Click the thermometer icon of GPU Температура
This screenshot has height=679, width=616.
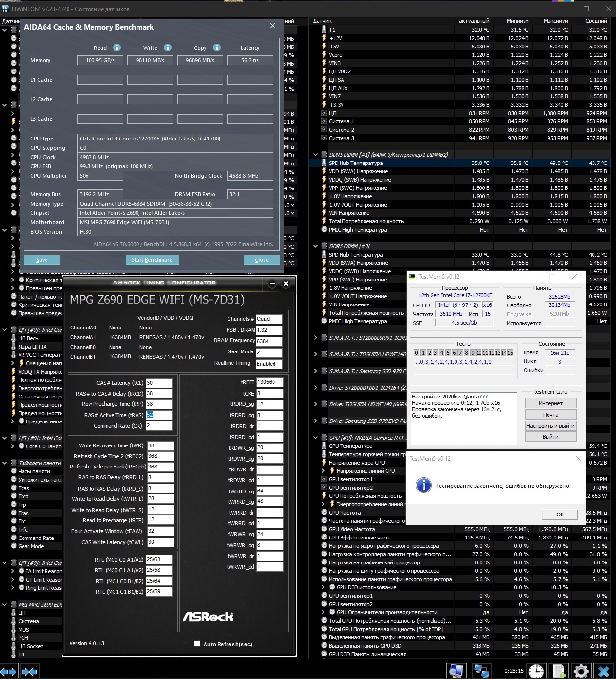click(x=324, y=446)
